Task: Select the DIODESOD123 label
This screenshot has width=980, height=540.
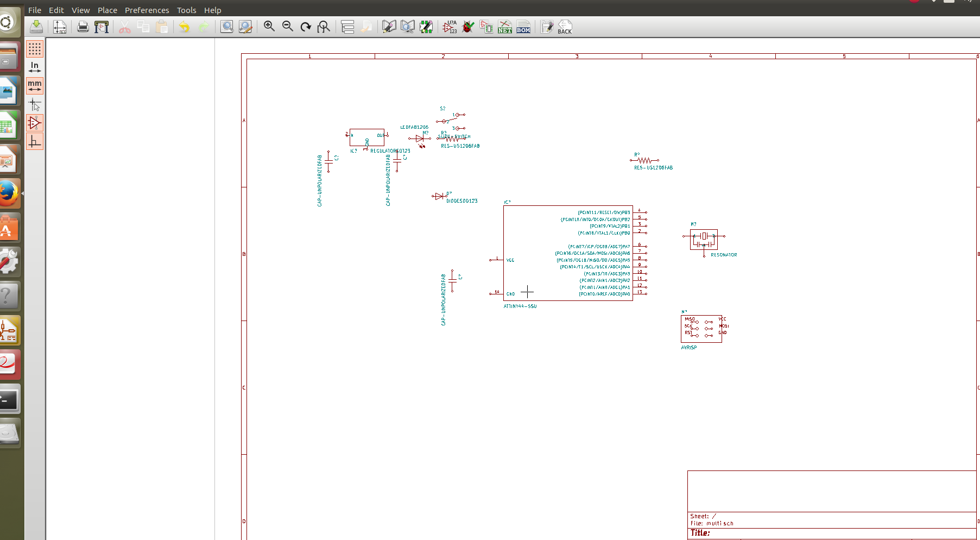Action: [462, 201]
